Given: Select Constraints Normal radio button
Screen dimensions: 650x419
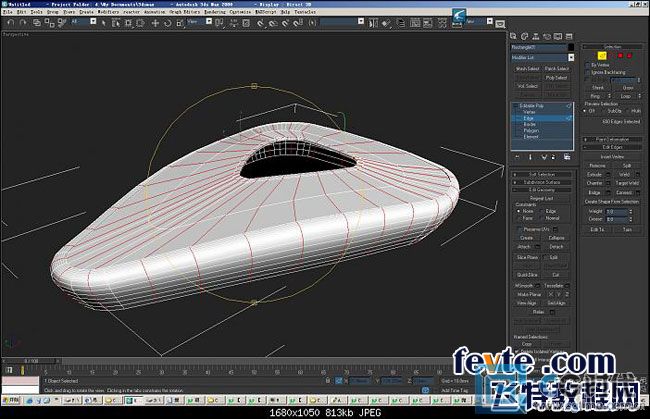Looking at the screenshot, I should click(542, 218).
